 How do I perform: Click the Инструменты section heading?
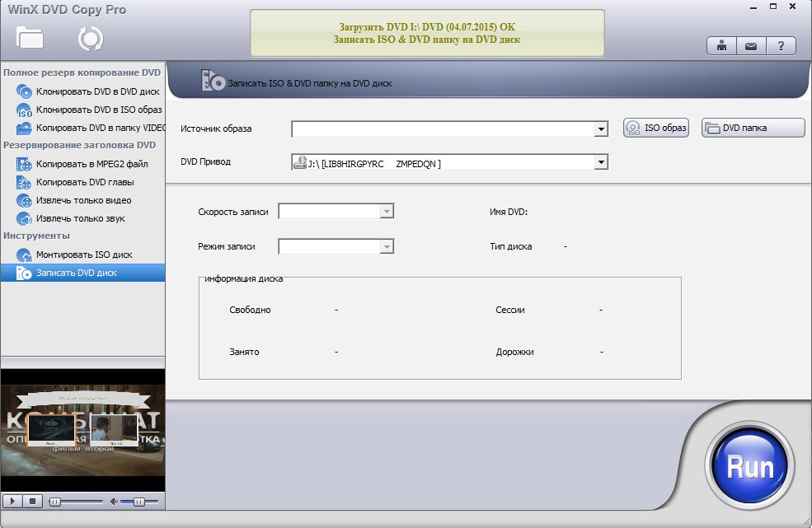click(36, 236)
